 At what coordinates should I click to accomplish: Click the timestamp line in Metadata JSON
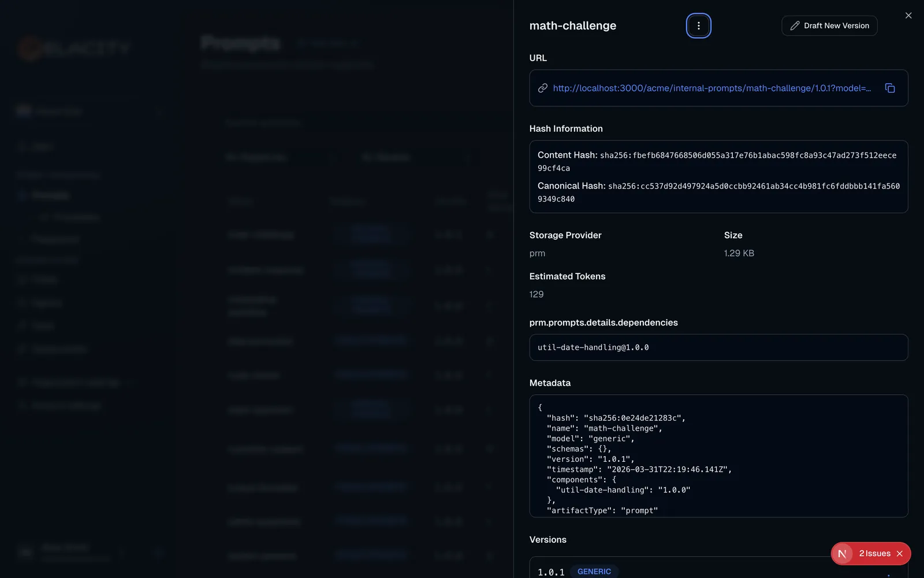point(639,469)
